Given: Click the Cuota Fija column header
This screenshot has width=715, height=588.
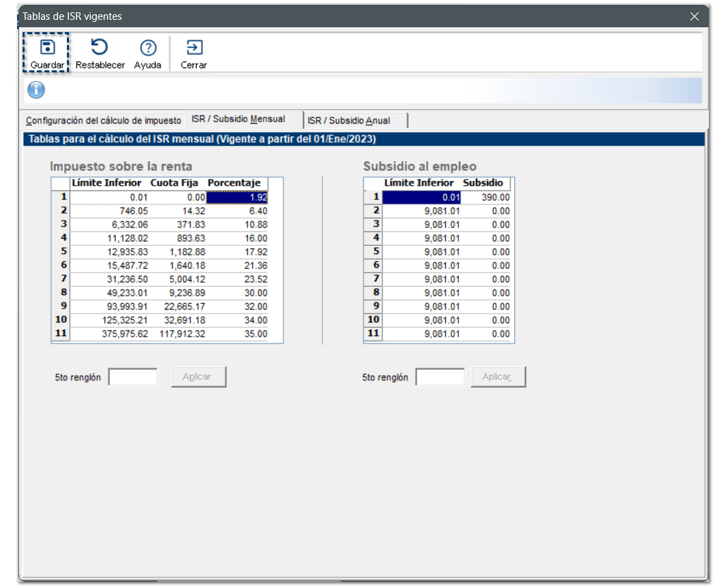Looking at the screenshot, I should click(174, 183).
